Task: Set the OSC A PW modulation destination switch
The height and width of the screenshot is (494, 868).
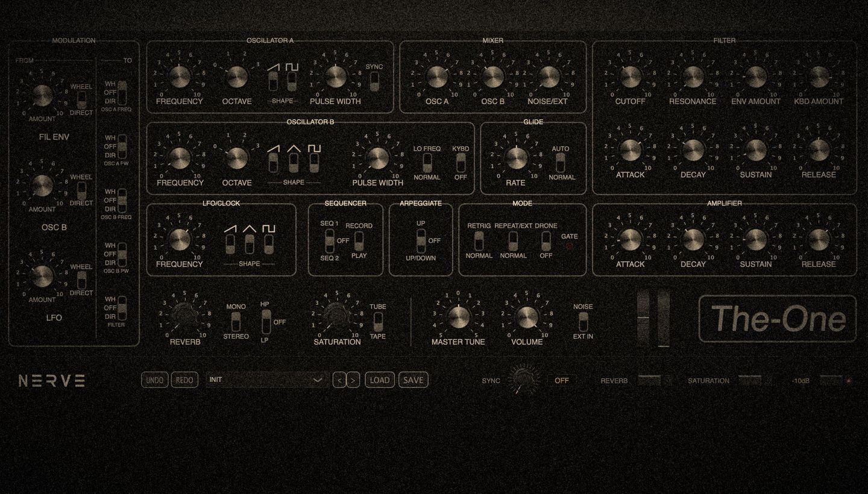Action: [122, 146]
